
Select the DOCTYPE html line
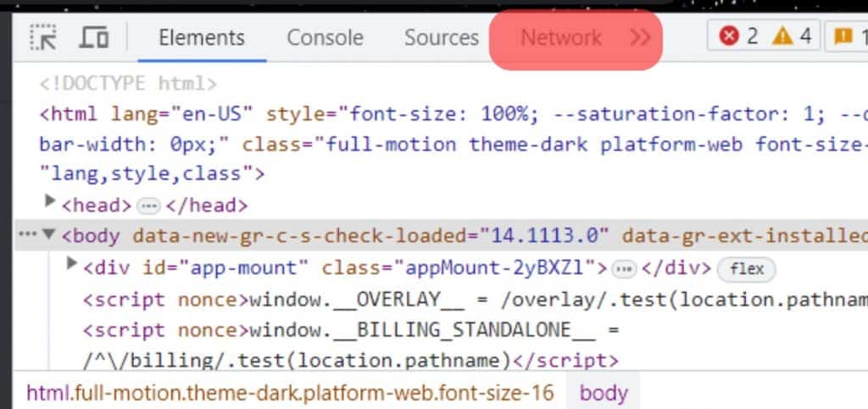[129, 83]
